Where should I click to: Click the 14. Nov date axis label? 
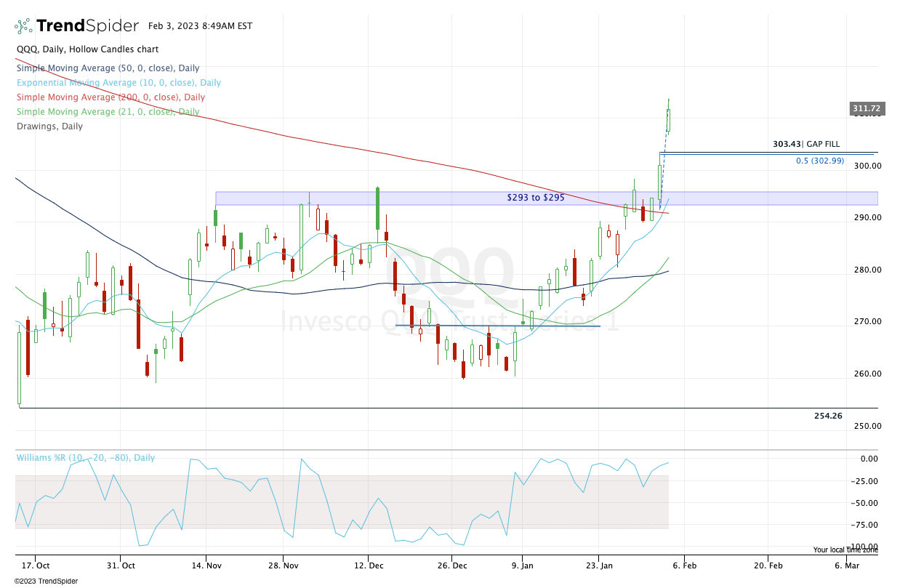click(207, 565)
